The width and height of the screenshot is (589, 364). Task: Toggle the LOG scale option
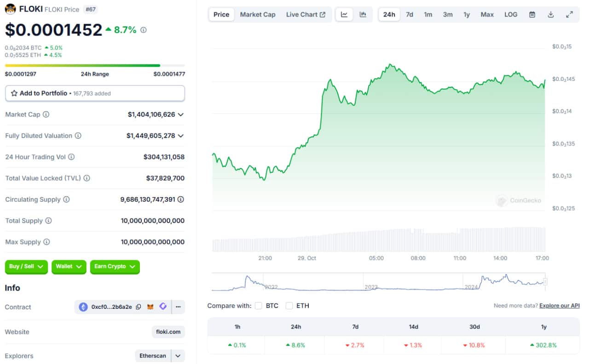tap(511, 14)
